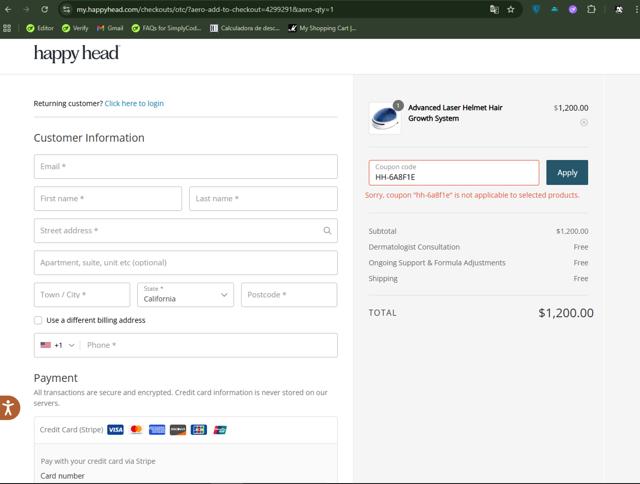The height and width of the screenshot is (484, 640).
Task: Focus the First name field
Action: (x=108, y=198)
